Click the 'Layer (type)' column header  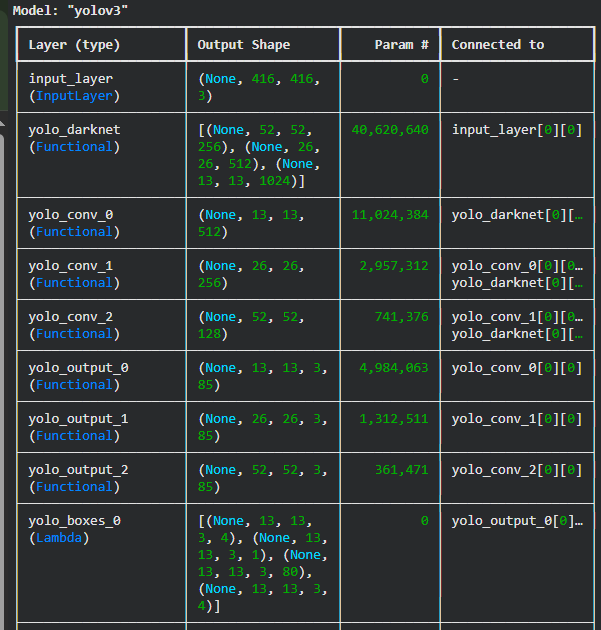pos(74,45)
